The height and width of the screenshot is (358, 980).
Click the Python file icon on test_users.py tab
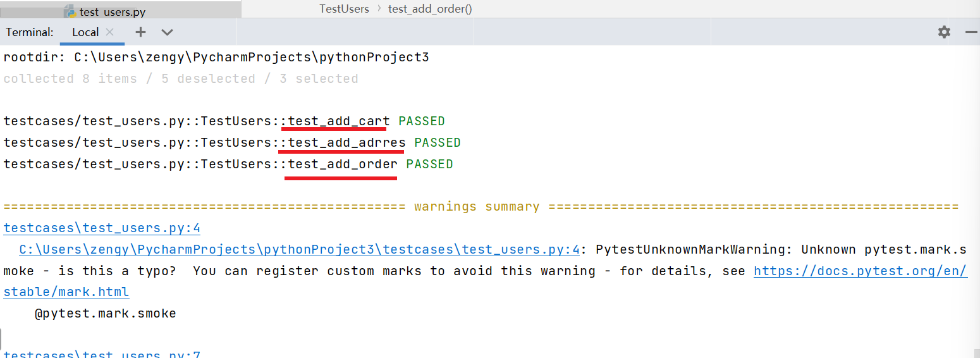click(x=71, y=12)
